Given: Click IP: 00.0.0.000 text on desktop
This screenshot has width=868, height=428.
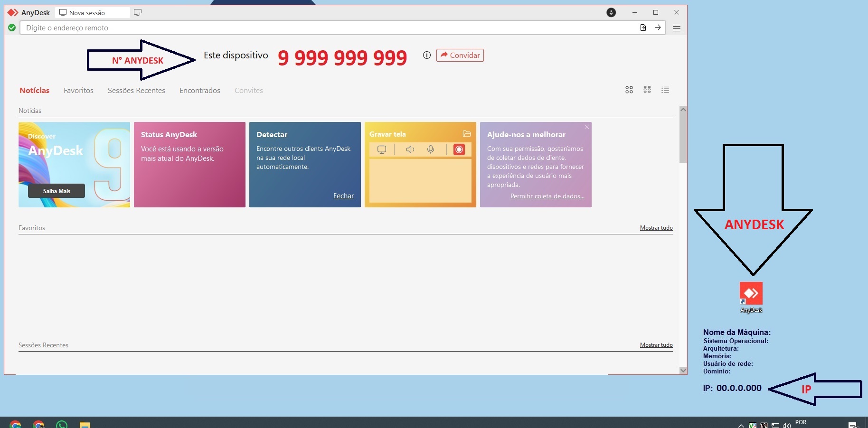Looking at the screenshot, I should (x=732, y=388).
